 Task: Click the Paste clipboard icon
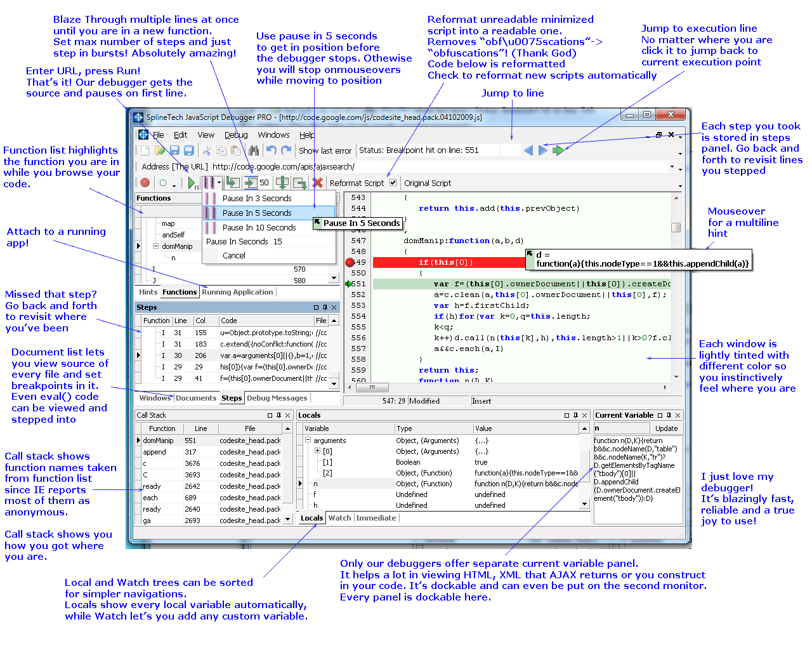click(235, 150)
